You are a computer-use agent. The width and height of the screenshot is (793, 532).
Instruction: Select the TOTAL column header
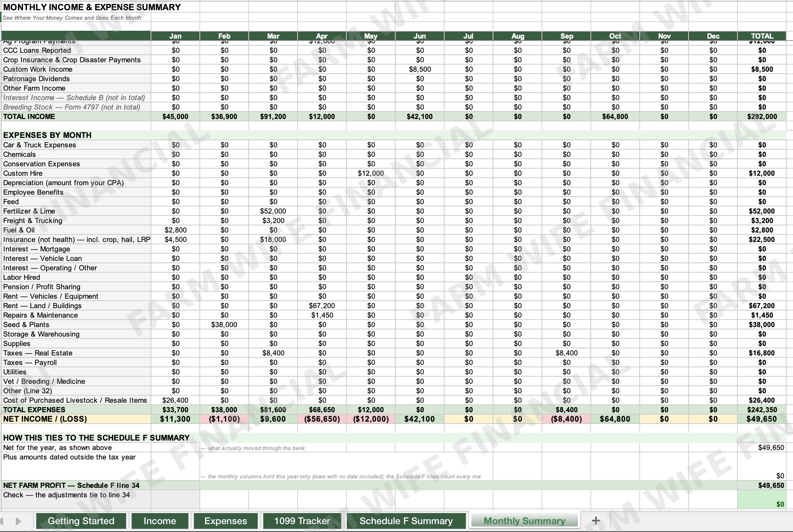[x=762, y=36]
